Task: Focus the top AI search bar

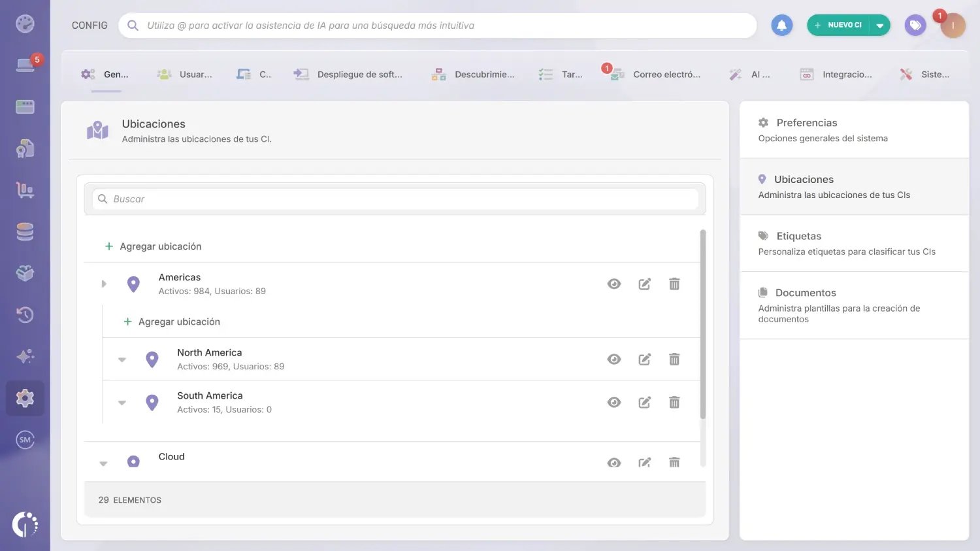Action: [438, 25]
